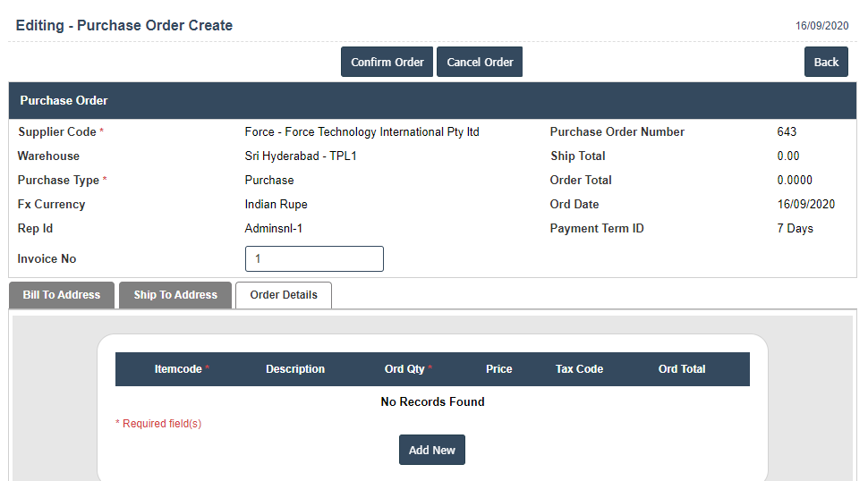Click the Confirm Order button
Image resolution: width=868 pixels, height=481 pixels.
tap(387, 62)
